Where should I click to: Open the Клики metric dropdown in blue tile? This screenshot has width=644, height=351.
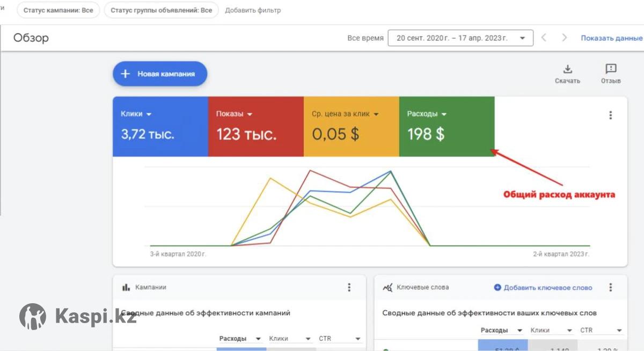coord(136,114)
